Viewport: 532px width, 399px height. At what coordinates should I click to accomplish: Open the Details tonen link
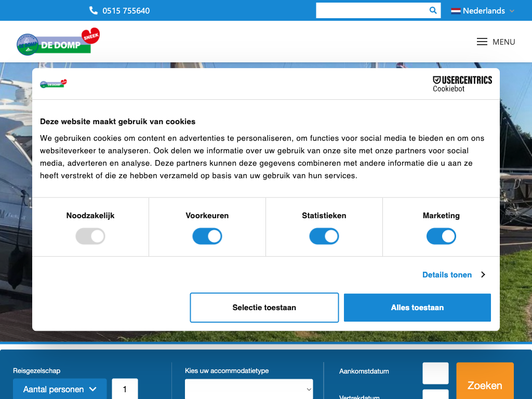point(447,275)
